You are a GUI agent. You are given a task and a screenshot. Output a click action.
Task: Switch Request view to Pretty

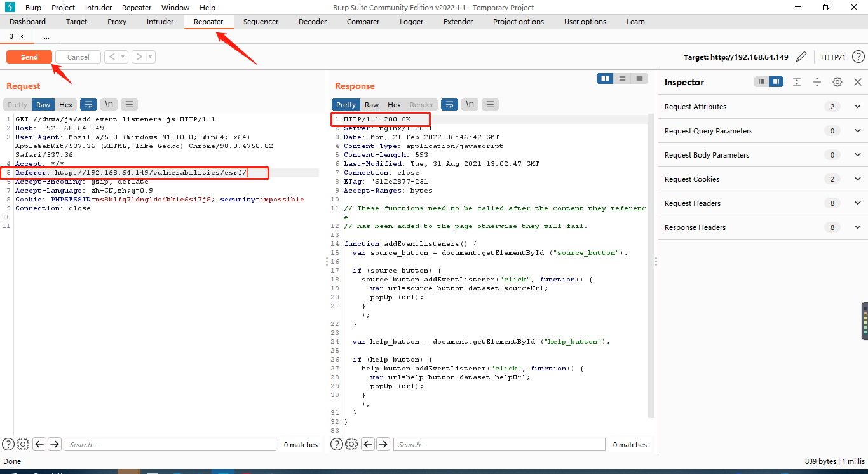[17, 105]
